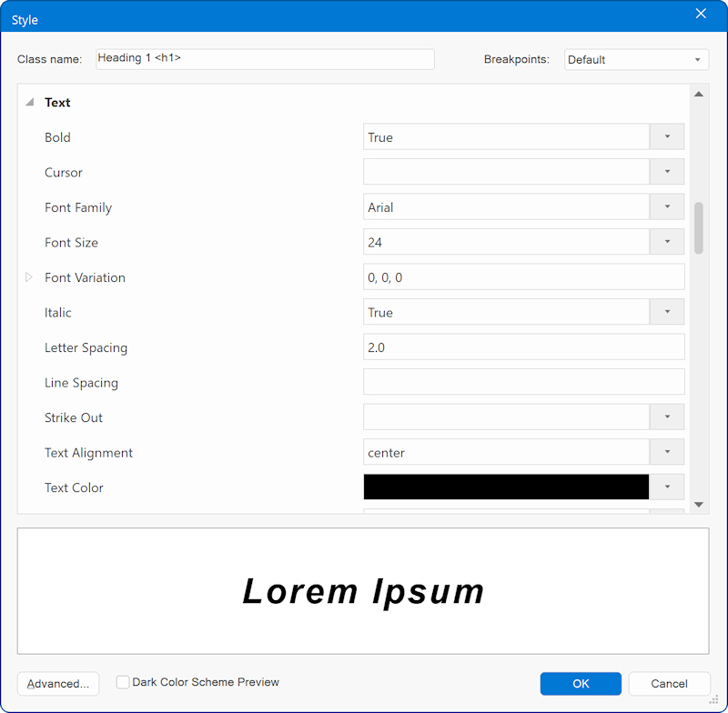Viewport: 728px width, 713px height.
Task: Click the Letter Spacing value field
Action: (x=523, y=347)
